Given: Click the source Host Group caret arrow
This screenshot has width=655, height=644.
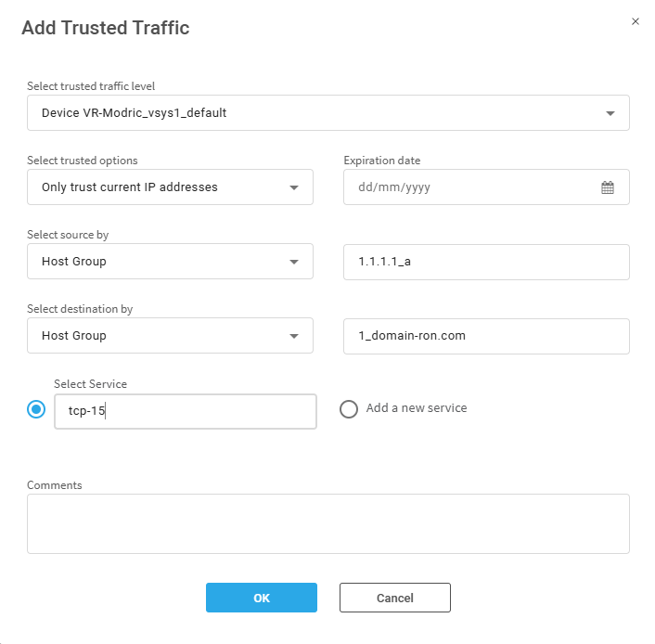Looking at the screenshot, I should click(294, 262).
